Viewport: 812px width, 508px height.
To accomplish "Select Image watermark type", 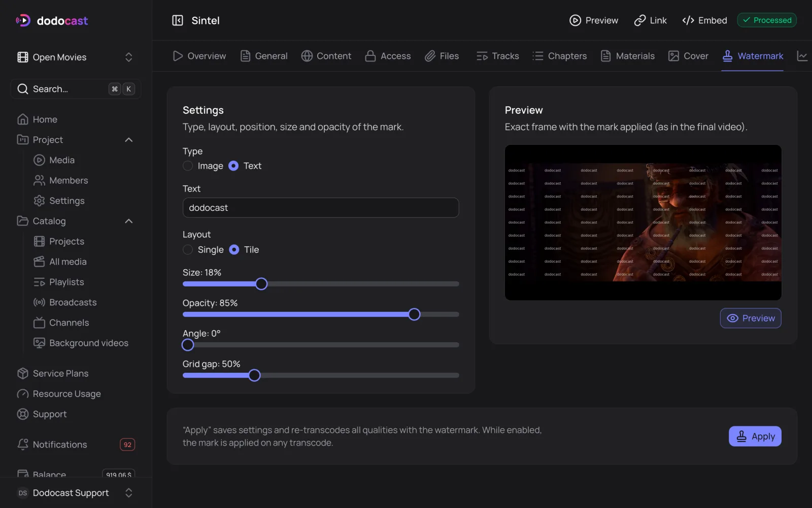I will [x=188, y=166].
